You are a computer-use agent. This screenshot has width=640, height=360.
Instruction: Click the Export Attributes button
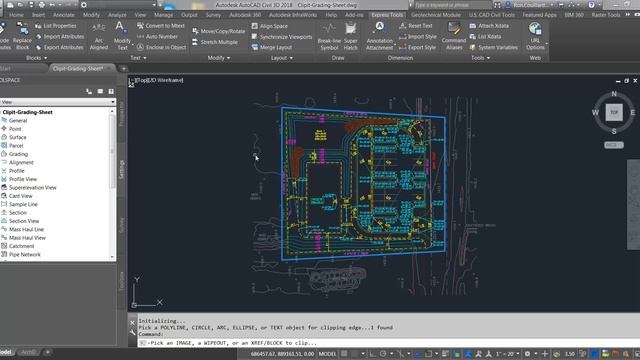[x=59, y=47]
